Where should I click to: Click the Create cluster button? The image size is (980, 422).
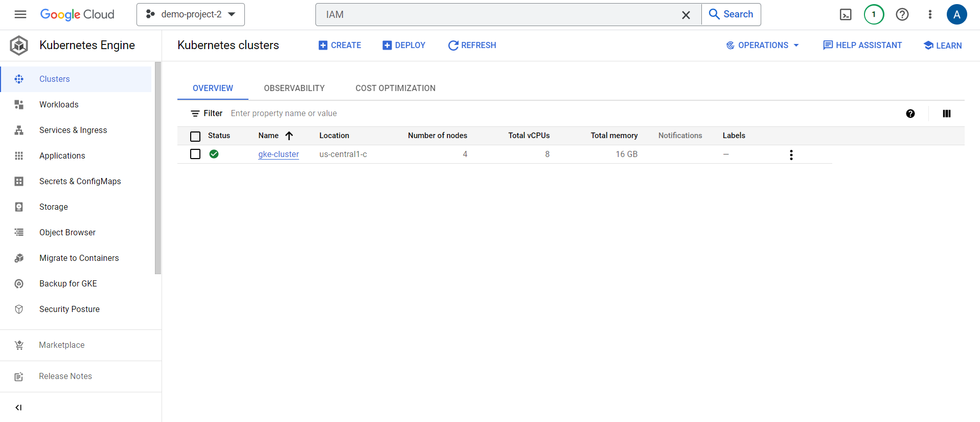tap(339, 46)
